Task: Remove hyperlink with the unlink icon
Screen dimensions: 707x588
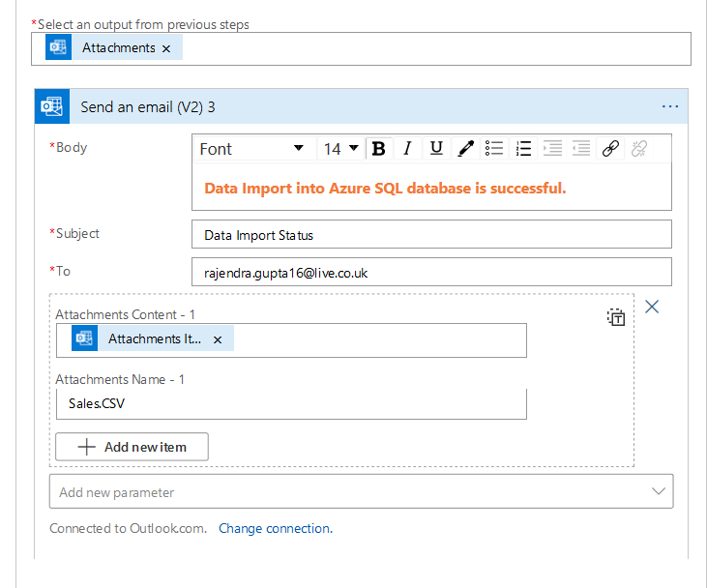Action: [639, 149]
